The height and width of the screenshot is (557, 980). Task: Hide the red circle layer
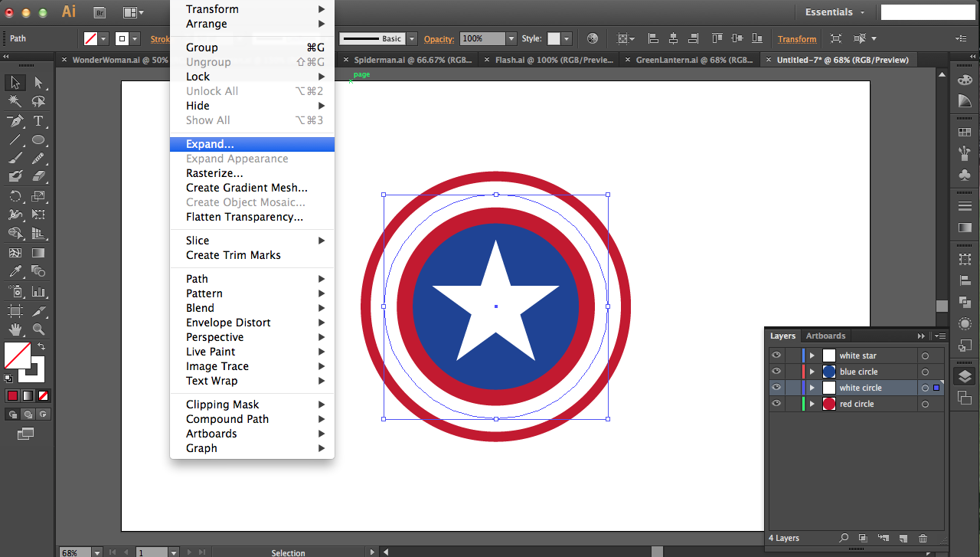pyautogui.click(x=776, y=404)
